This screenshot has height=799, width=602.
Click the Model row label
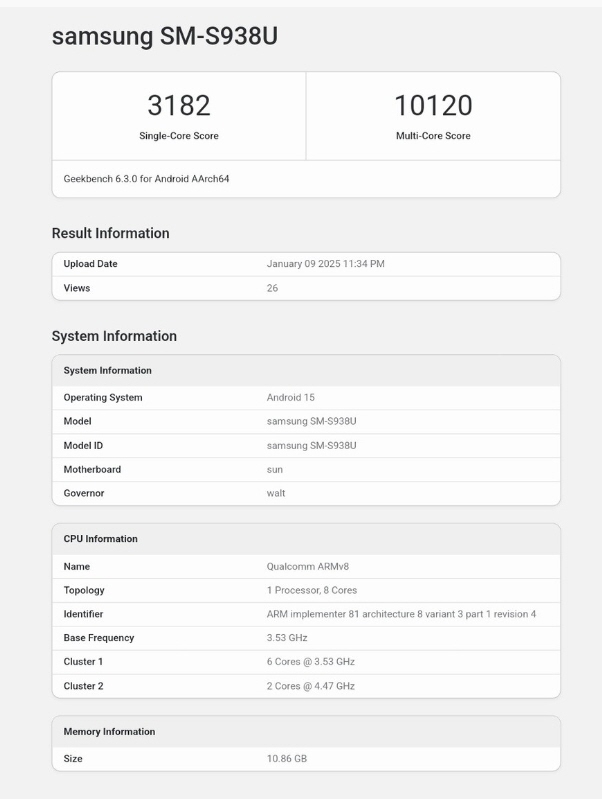click(77, 421)
